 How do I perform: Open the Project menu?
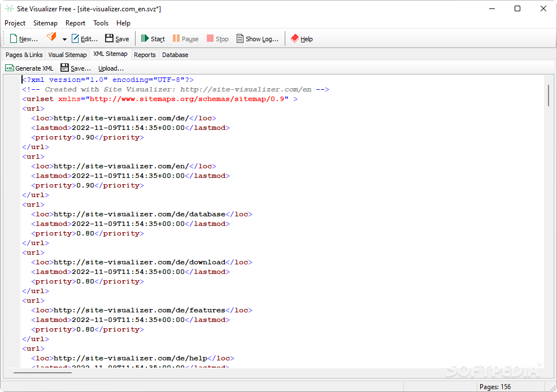tap(15, 23)
